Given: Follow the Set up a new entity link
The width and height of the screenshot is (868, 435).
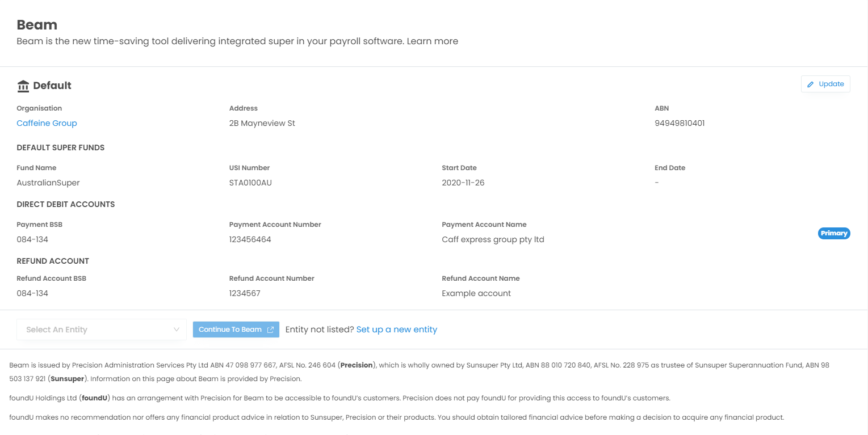Looking at the screenshot, I should (396, 330).
